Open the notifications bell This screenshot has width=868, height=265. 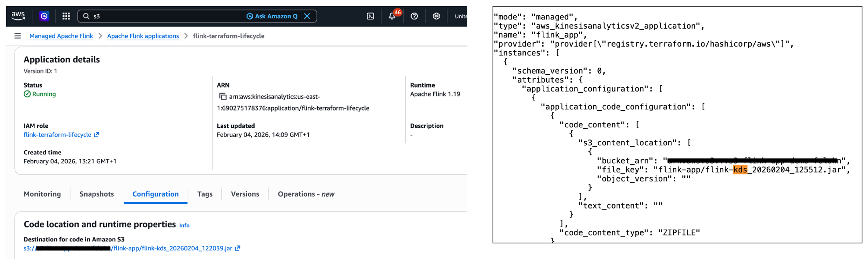392,16
